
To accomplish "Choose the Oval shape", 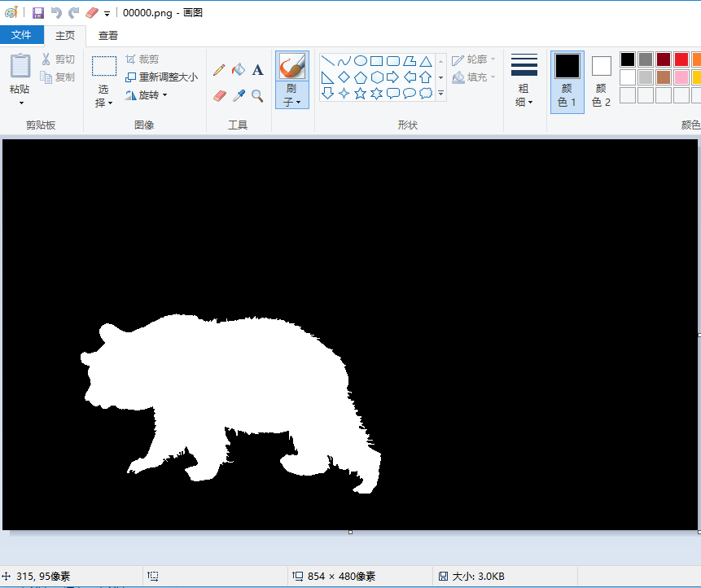I will pyautogui.click(x=361, y=61).
